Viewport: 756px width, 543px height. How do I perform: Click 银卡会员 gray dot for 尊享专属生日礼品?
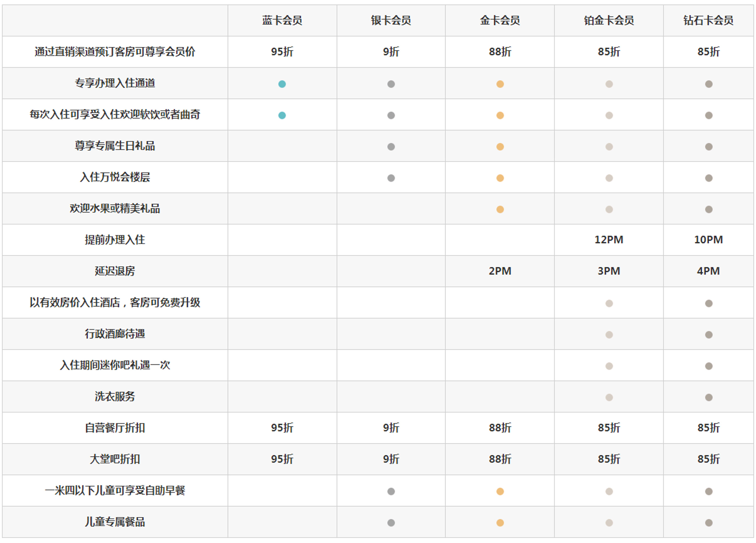tap(391, 147)
